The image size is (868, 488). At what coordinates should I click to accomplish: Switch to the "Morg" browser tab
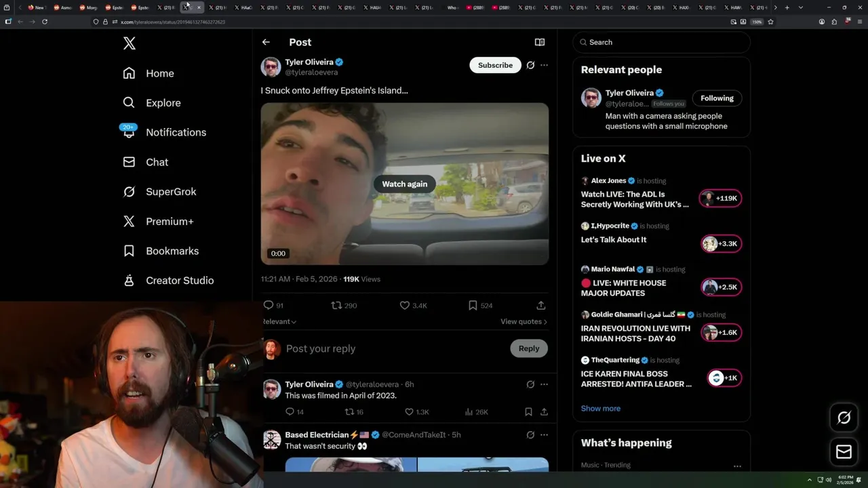click(88, 7)
